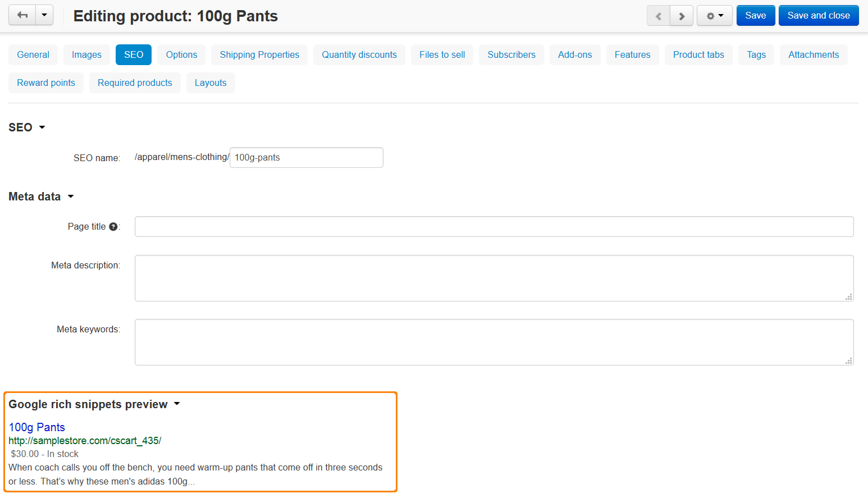Go to previous product arrow
The width and height of the screenshot is (868, 498).
click(x=659, y=16)
